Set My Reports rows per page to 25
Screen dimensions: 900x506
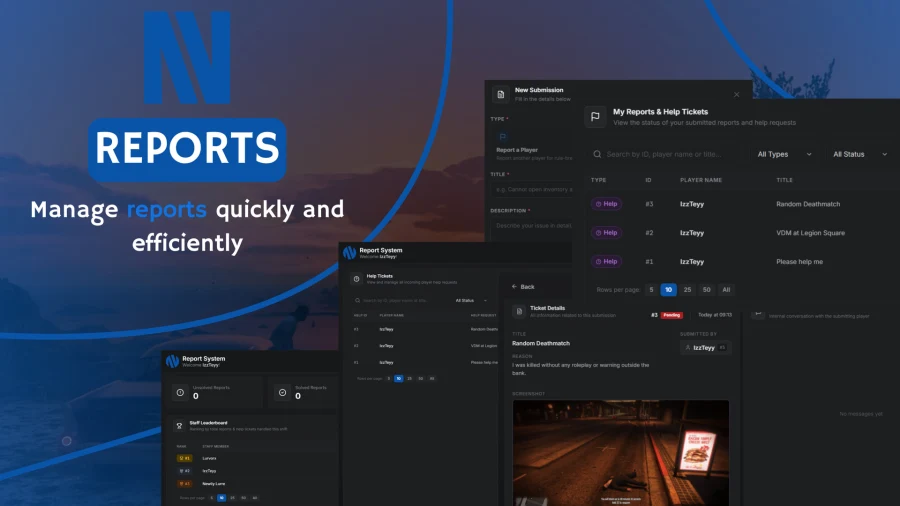point(687,290)
